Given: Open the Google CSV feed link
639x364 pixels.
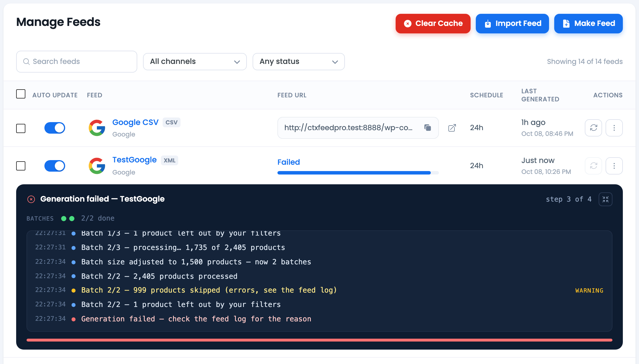Looking at the screenshot, I should (x=135, y=122).
